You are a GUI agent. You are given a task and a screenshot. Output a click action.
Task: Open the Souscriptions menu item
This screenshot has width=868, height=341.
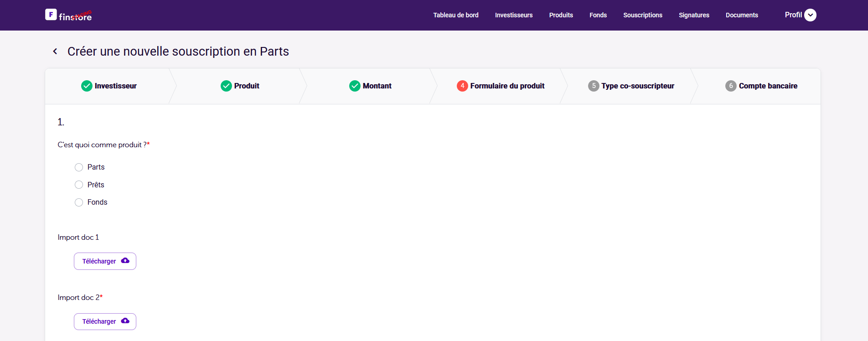642,15
